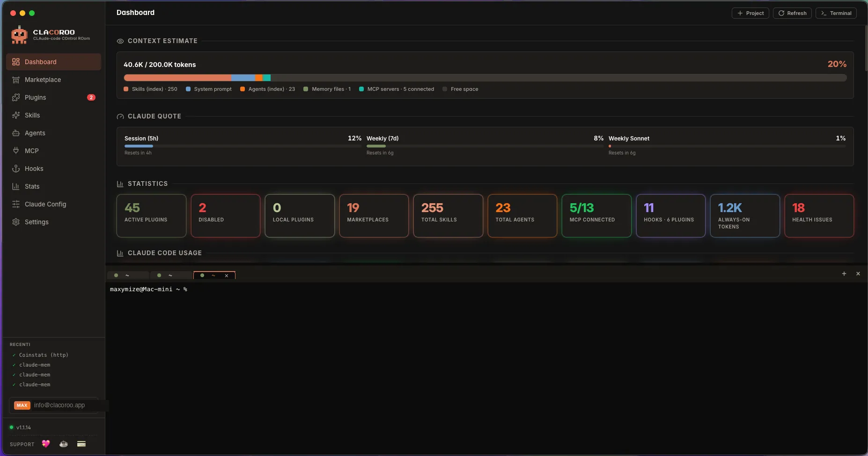The image size is (868, 456).
Task: Go to Plugins puzzle icon
Action: tap(16, 97)
